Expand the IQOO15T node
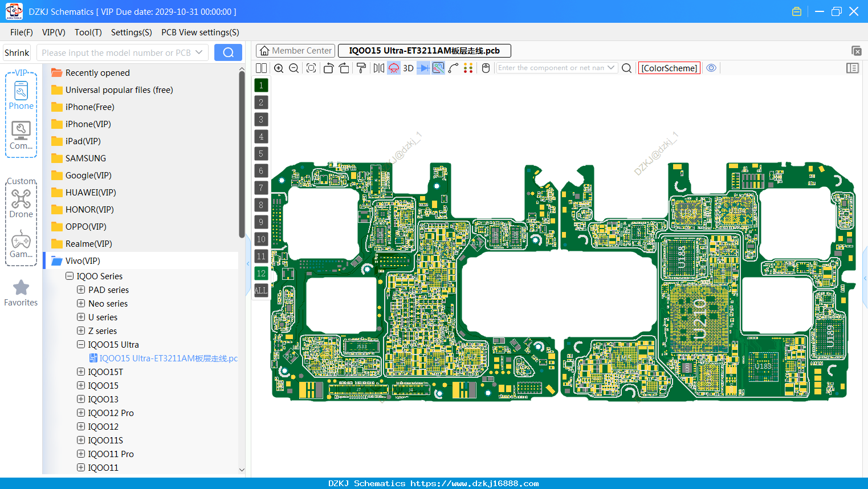 pos(81,372)
